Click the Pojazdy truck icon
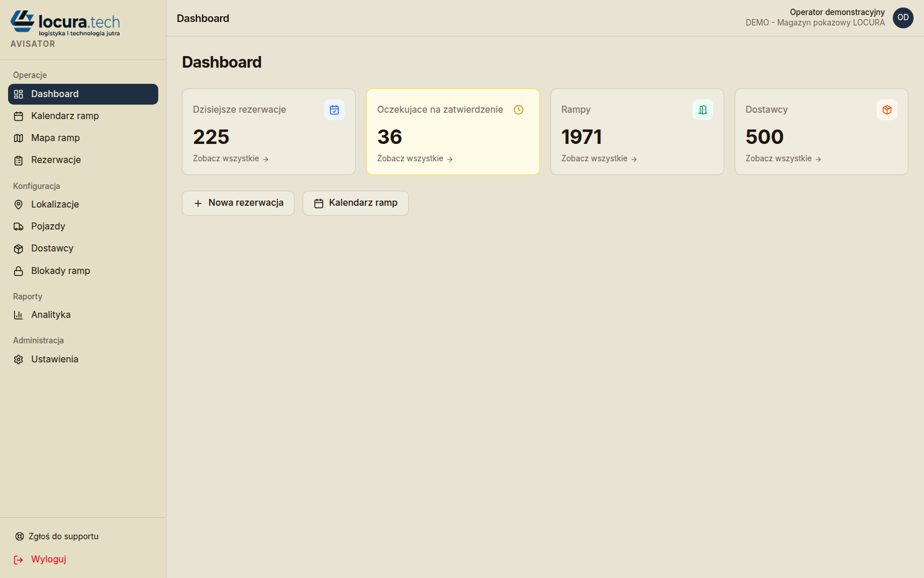 pyautogui.click(x=18, y=227)
